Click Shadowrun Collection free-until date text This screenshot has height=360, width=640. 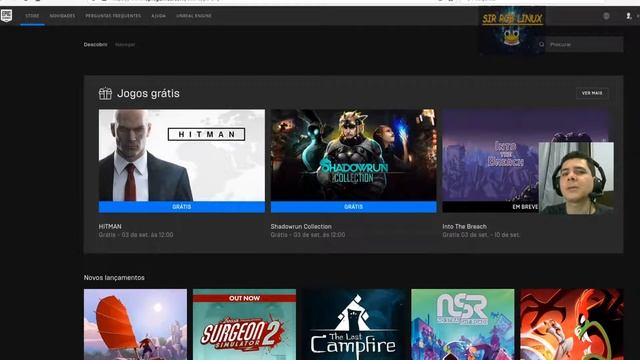click(x=308, y=235)
